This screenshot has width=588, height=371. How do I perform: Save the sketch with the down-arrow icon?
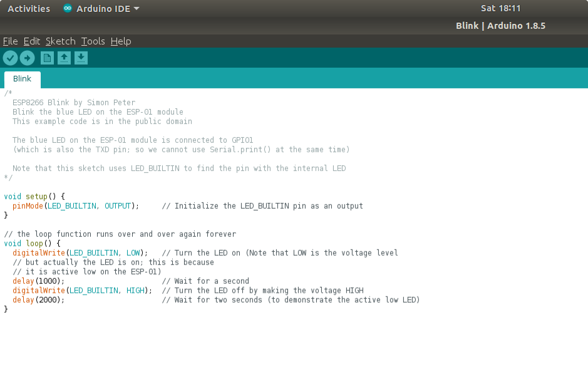coord(81,58)
